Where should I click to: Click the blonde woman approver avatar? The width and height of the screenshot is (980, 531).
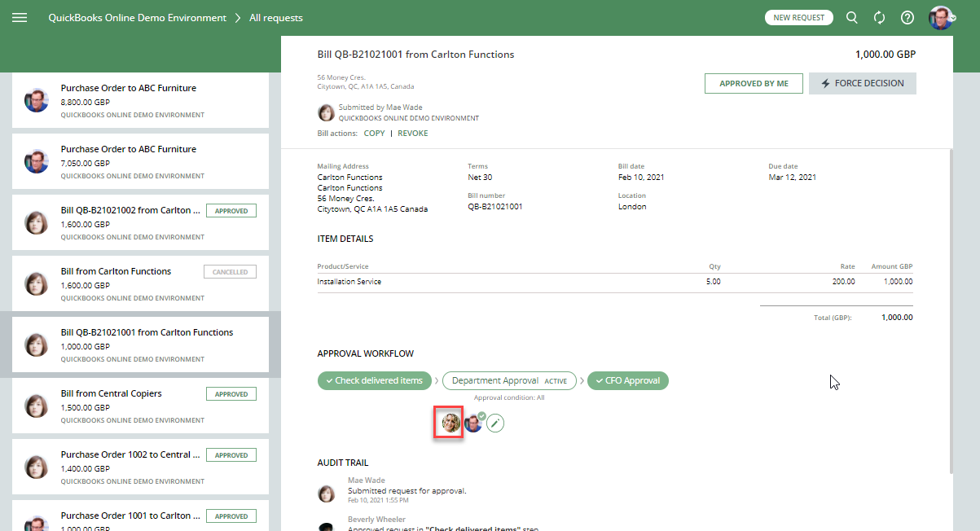tap(450, 423)
